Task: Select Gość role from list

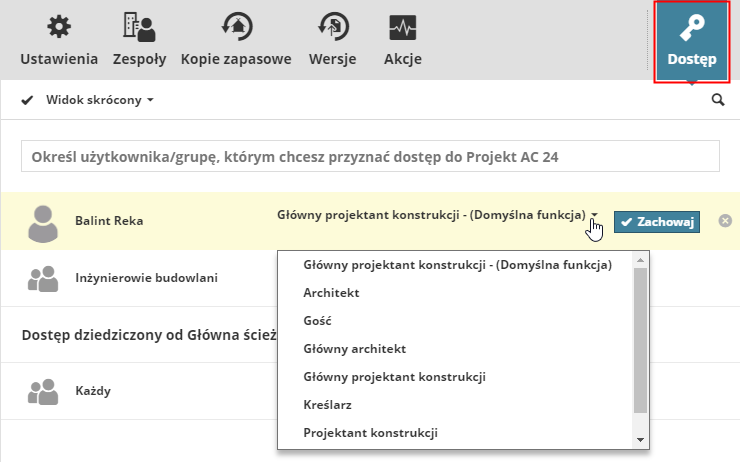Action: click(x=317, y=321)
